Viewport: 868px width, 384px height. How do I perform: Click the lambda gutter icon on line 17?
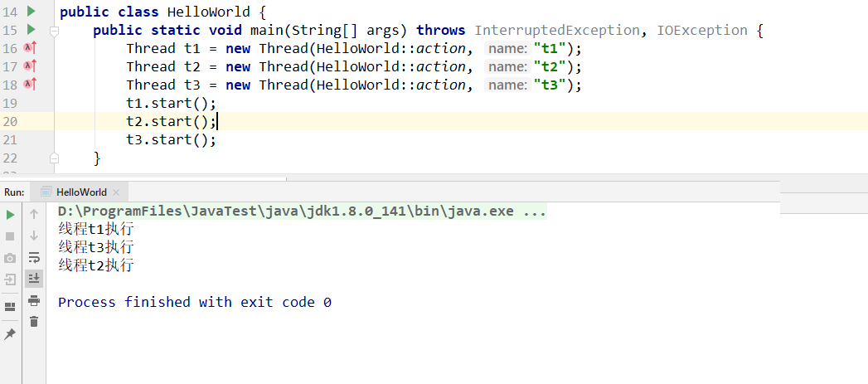coord(30,66)
